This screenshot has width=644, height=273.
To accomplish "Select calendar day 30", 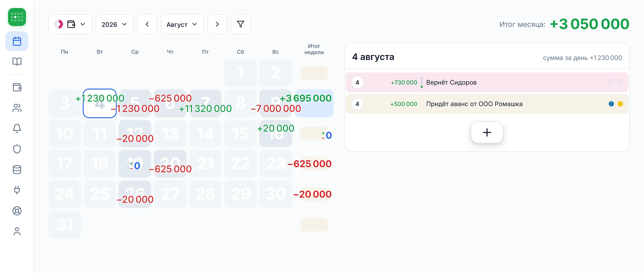I will pyautogui.click(x=275, y=194).
